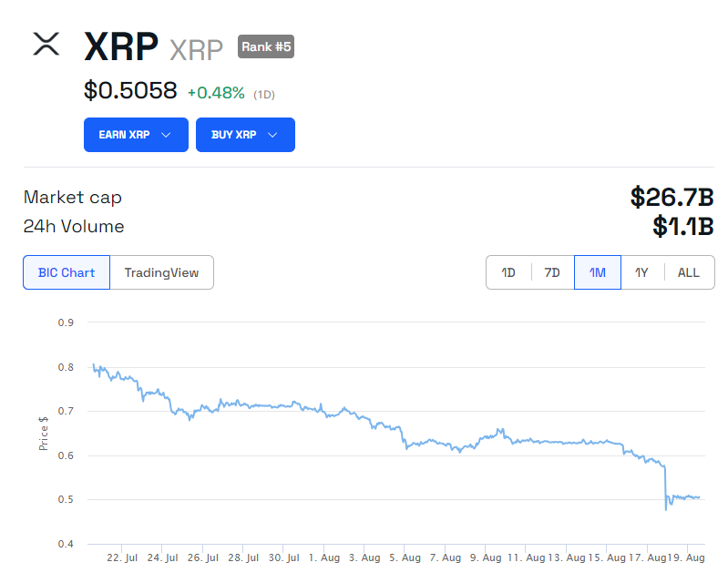The image size is (728, 583).
Task: Select the ALL time range
Action: click(689, 272)
